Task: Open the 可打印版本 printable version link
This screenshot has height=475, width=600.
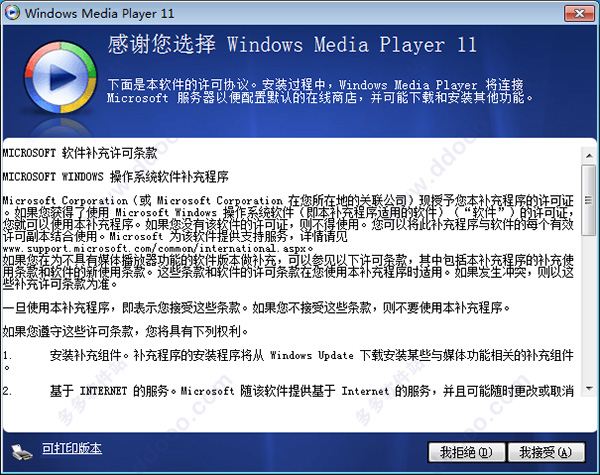Action: [72, 448]
